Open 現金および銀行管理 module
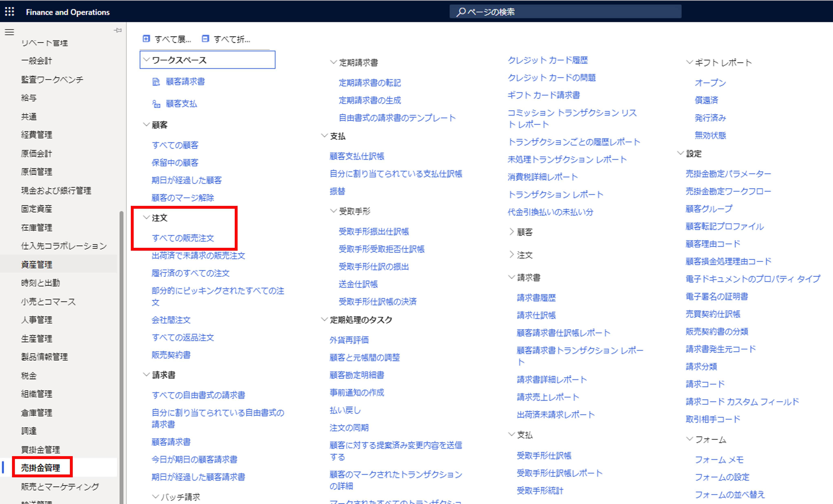The image size is (833, 504). [x=56, y=191]
